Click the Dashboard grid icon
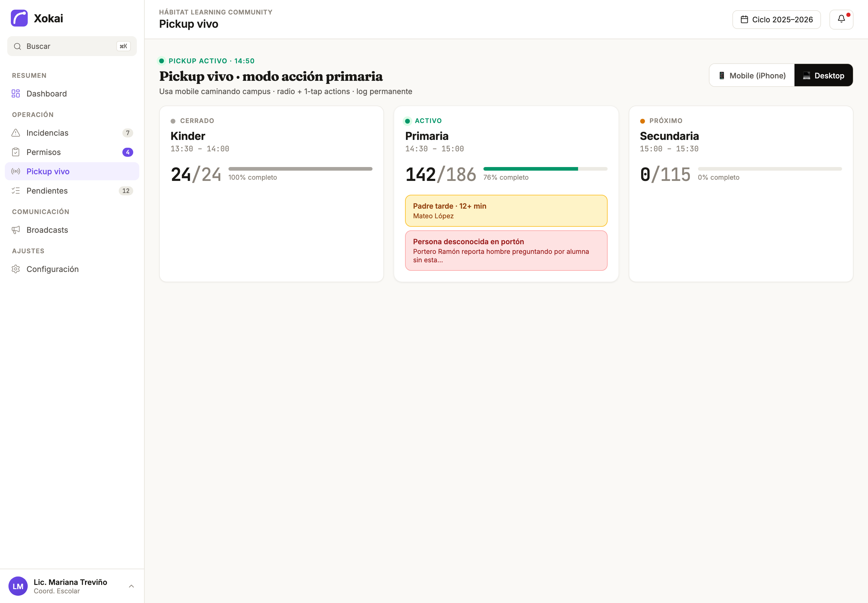 pos(15,93)
